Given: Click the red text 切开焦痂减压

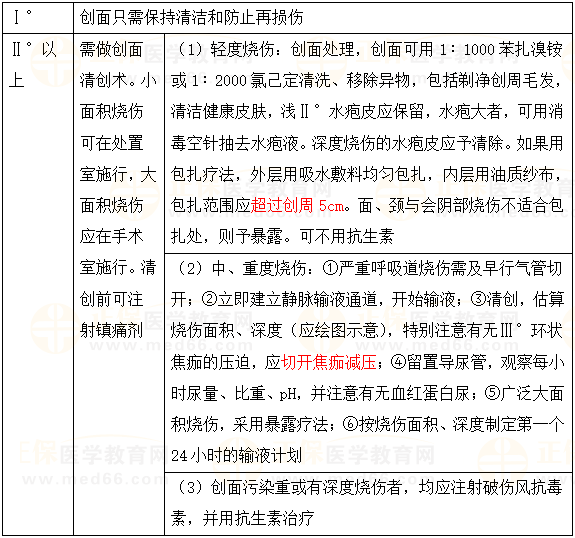Looking at the screenshot, I should 329,362.
